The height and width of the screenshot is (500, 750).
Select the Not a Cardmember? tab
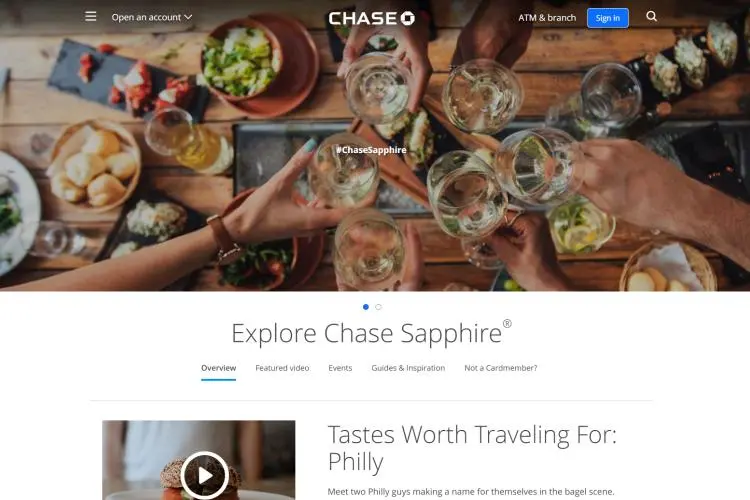(501, 368)
